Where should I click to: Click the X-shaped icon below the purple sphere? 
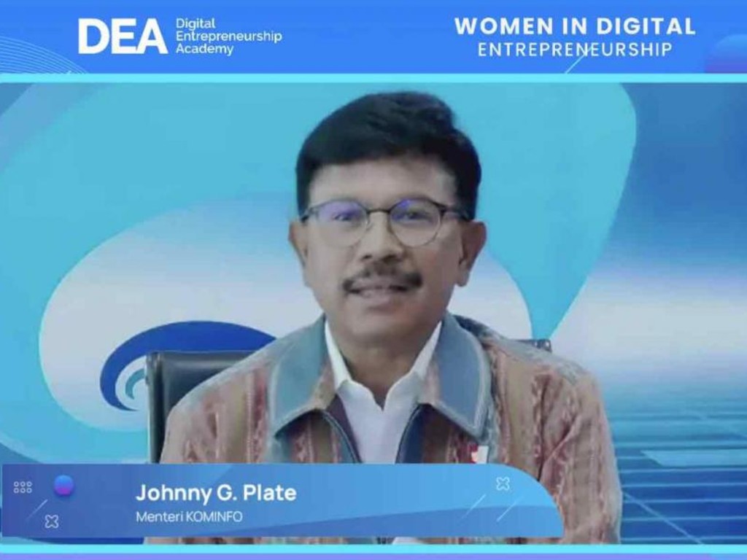pos(51,521)
